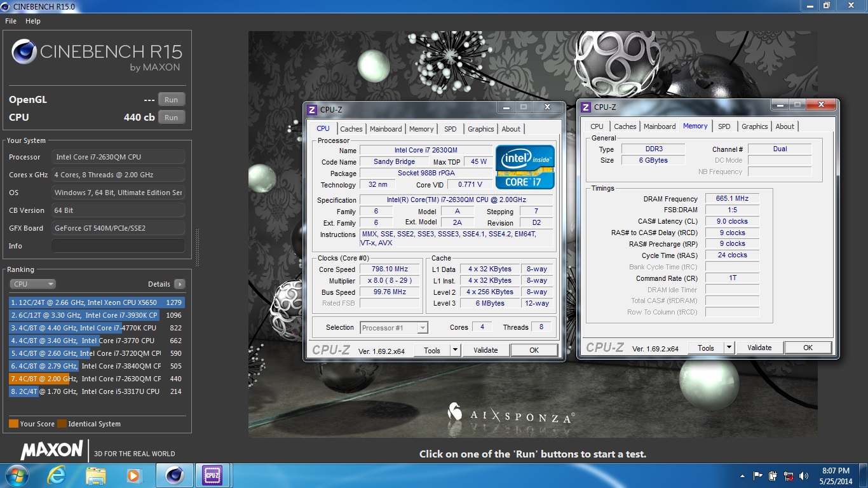Open the CPU ranking type dropdown
This screenshot has width=868, height=488.
32,284
